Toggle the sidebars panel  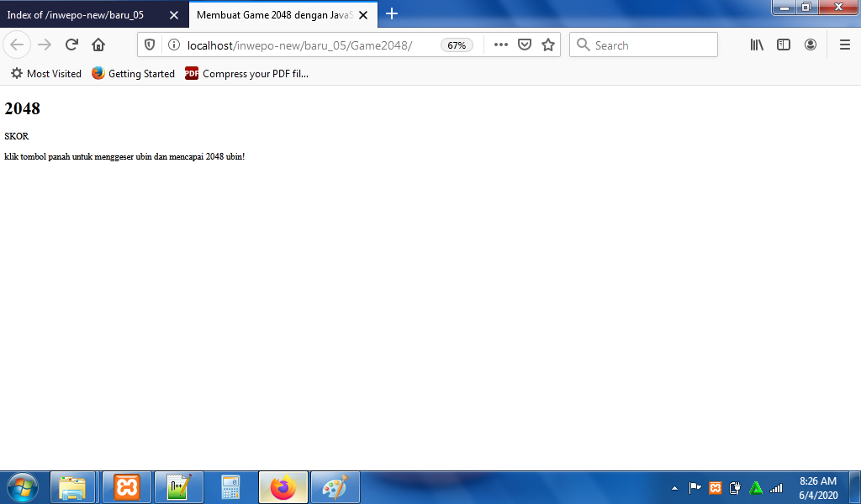pyautogui.click(x=784, y=45)
